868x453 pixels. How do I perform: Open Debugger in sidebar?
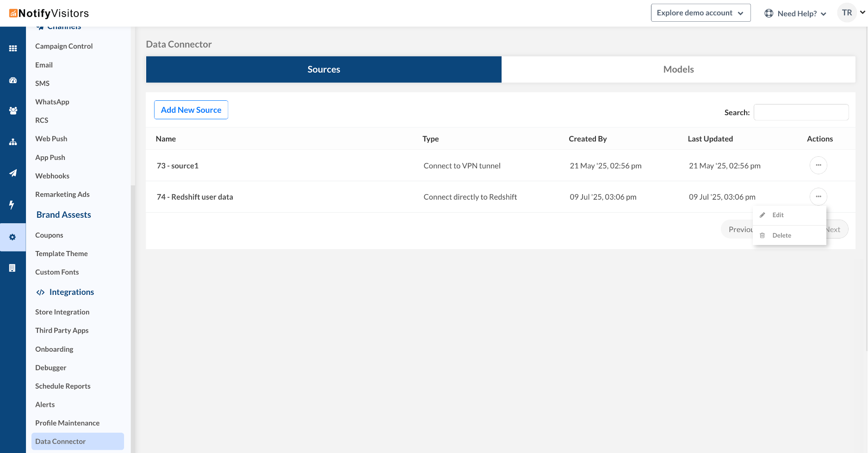click(51, 368)
